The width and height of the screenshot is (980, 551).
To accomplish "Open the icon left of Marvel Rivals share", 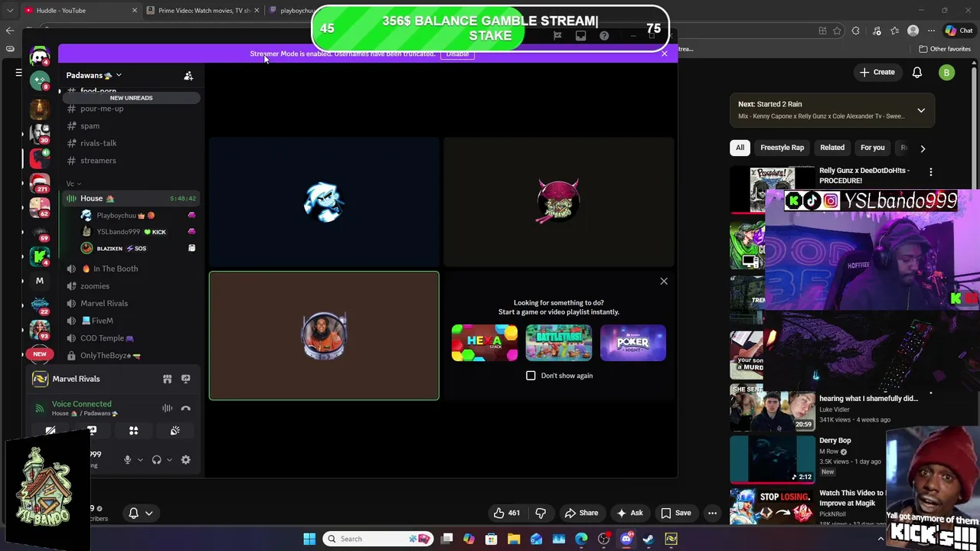I will click(x=167, y=379).
